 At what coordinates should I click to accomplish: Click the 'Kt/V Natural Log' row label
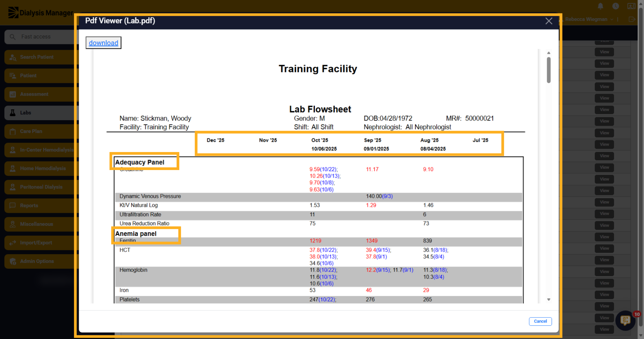coord(139,205)
